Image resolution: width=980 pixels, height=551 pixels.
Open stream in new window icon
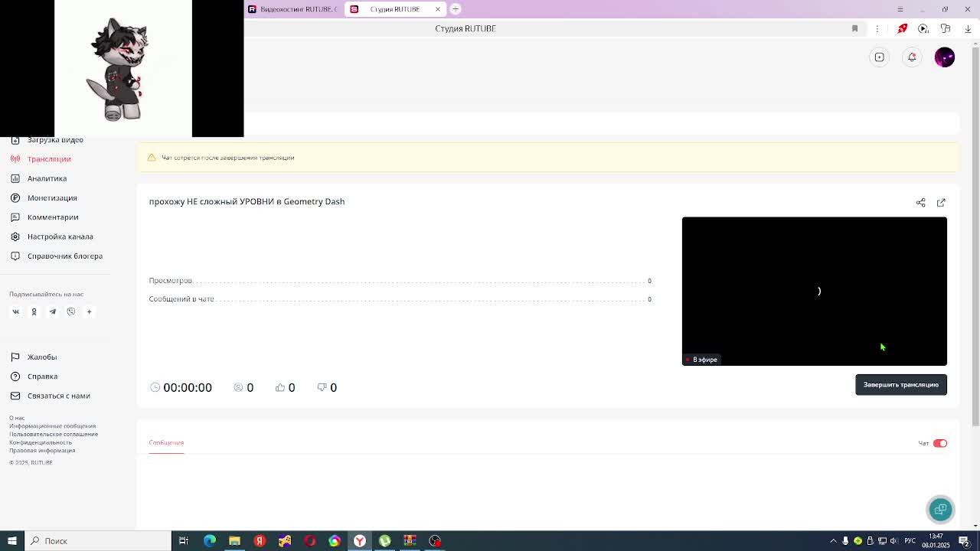941,203
